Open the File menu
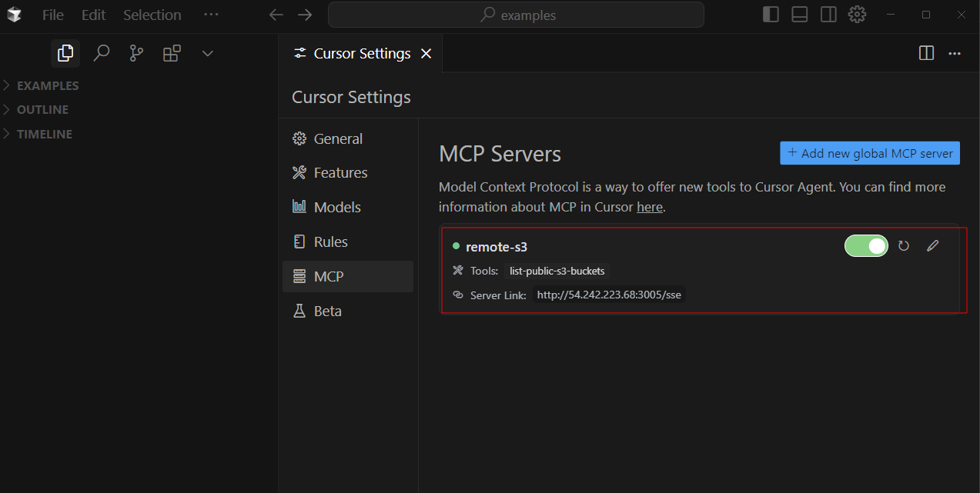 pyautogui.click(x=53, y=15)
